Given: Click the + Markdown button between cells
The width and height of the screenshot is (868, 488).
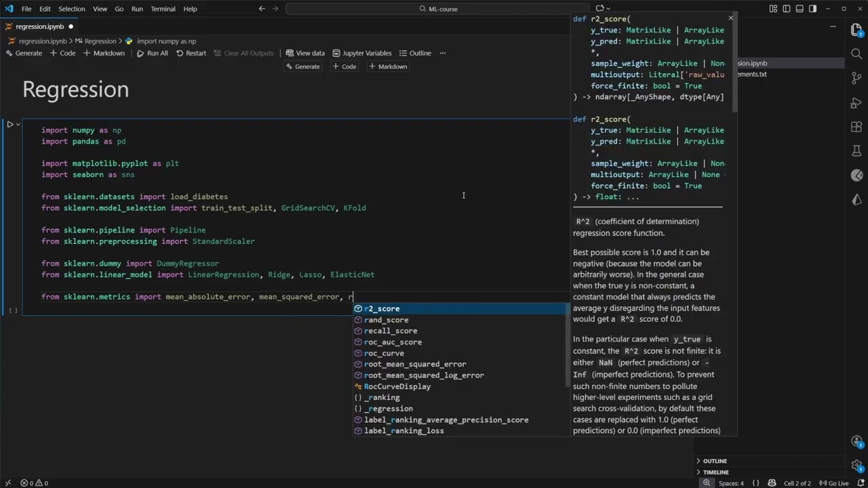Looking at the screenshot, I should click(388, 66).
